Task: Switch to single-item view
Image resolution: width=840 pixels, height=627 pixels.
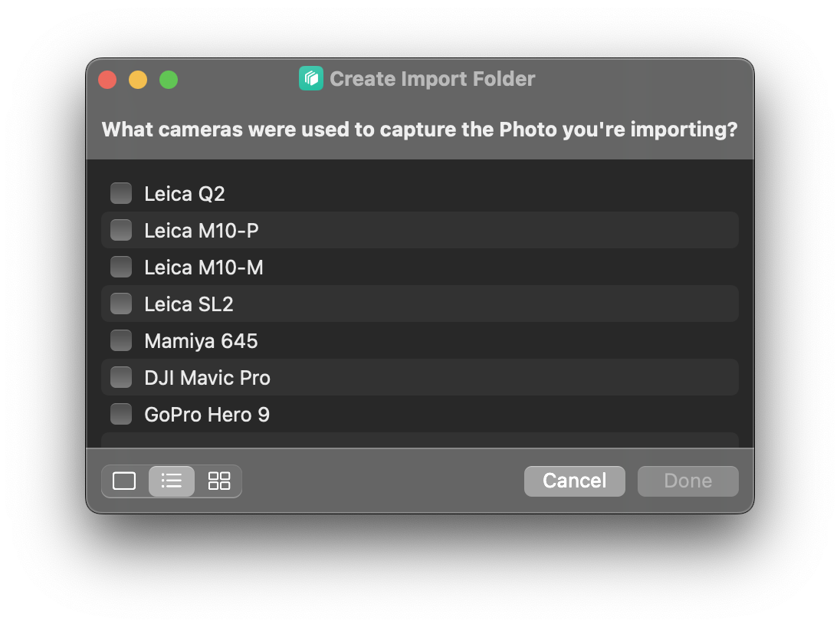Action: [124, 481]
